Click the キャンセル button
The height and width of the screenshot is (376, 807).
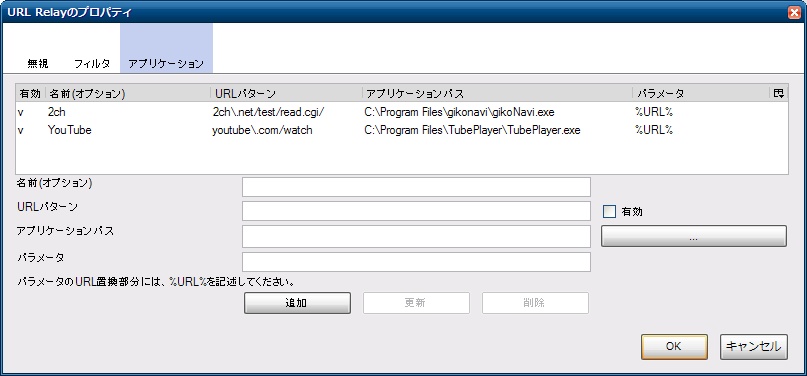753,347
